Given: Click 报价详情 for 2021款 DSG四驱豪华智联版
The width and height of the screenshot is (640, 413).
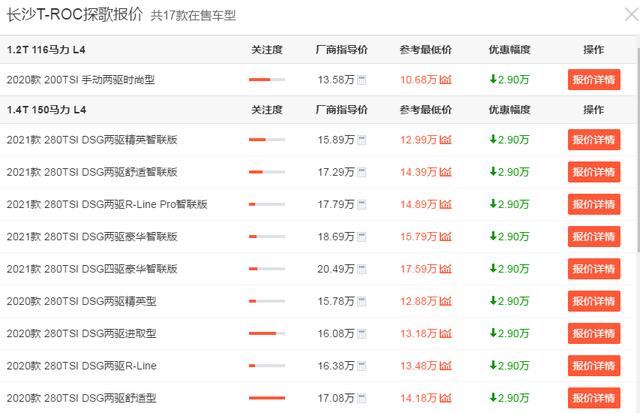Looking at the screenshot, I should click(x=594, y=269).
